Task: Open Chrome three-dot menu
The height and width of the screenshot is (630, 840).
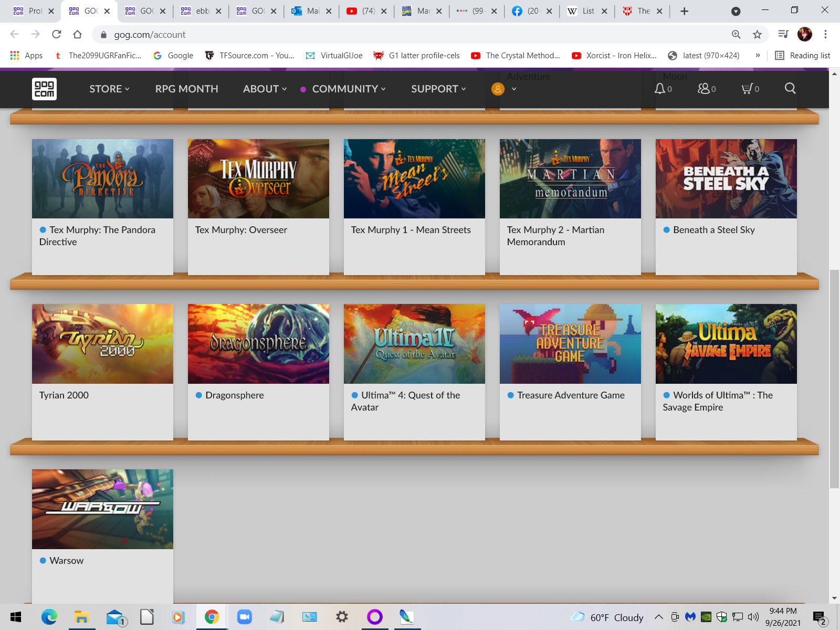Action: (x=825, y=34)
